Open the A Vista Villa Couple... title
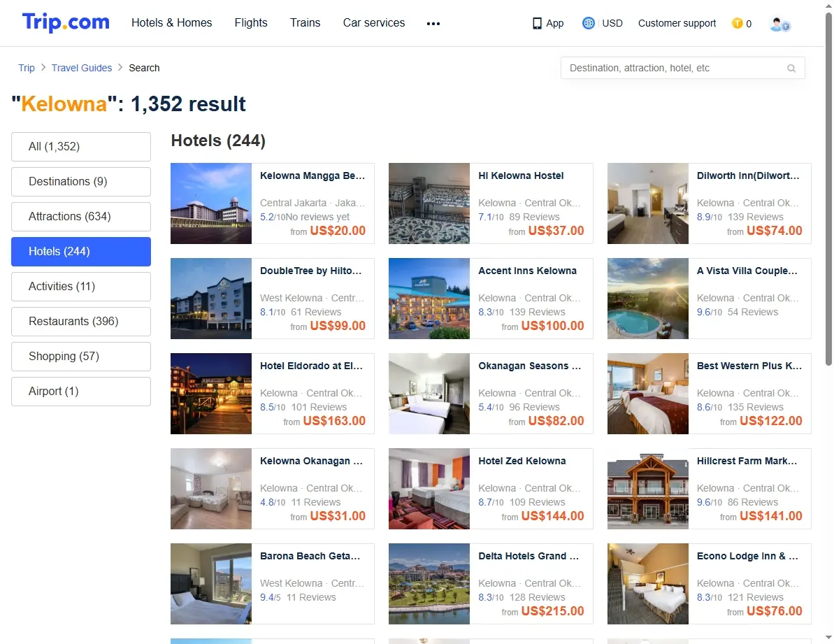 (x=747, y=271)
